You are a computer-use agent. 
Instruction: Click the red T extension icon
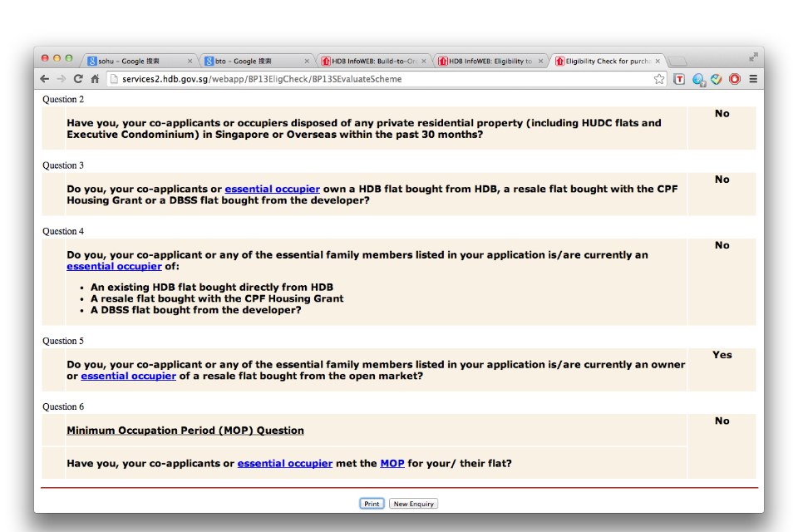pos(679,79)
